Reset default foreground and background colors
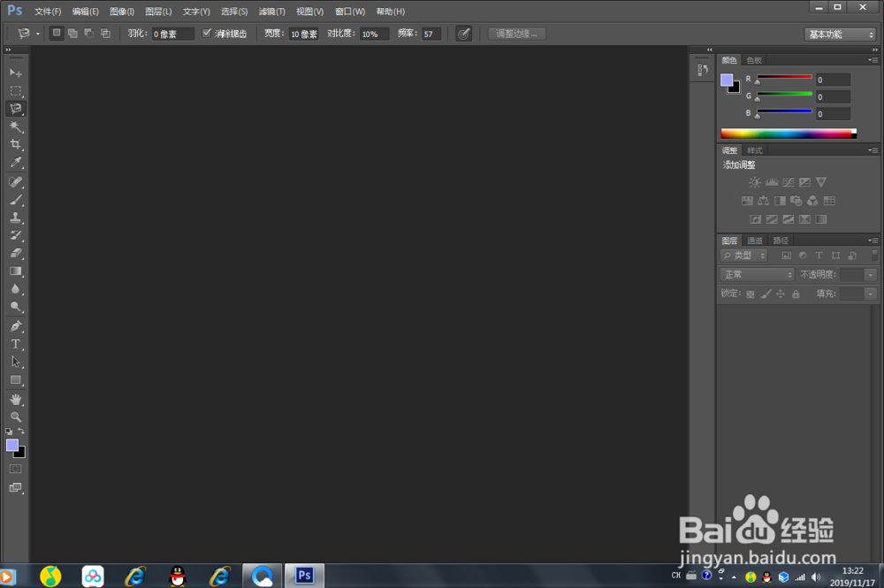 pos(9,431)
